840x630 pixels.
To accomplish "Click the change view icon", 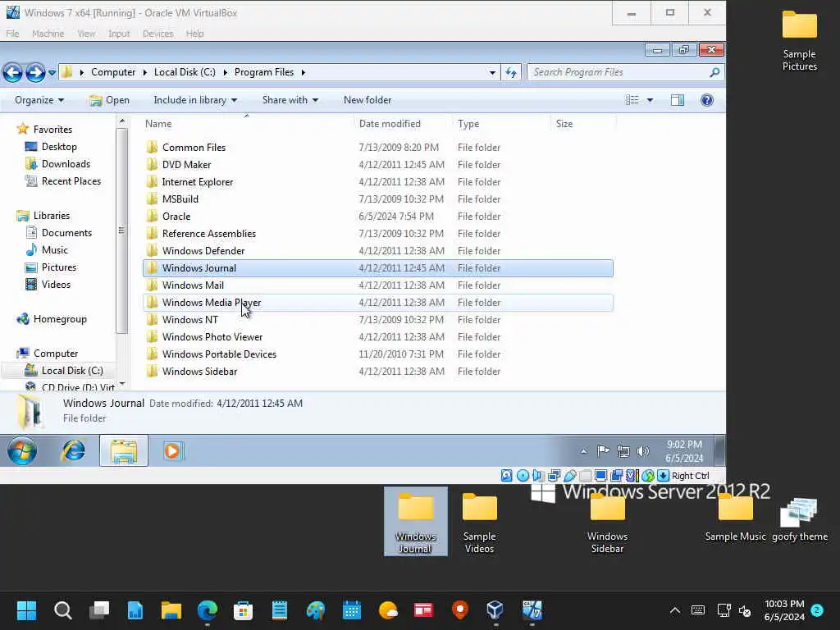I will [632, 100].
